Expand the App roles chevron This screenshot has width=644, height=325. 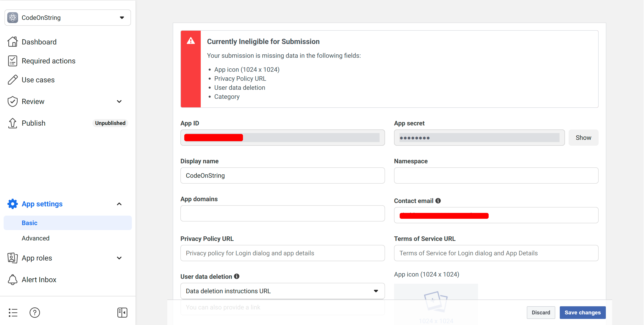coord(119,258)
